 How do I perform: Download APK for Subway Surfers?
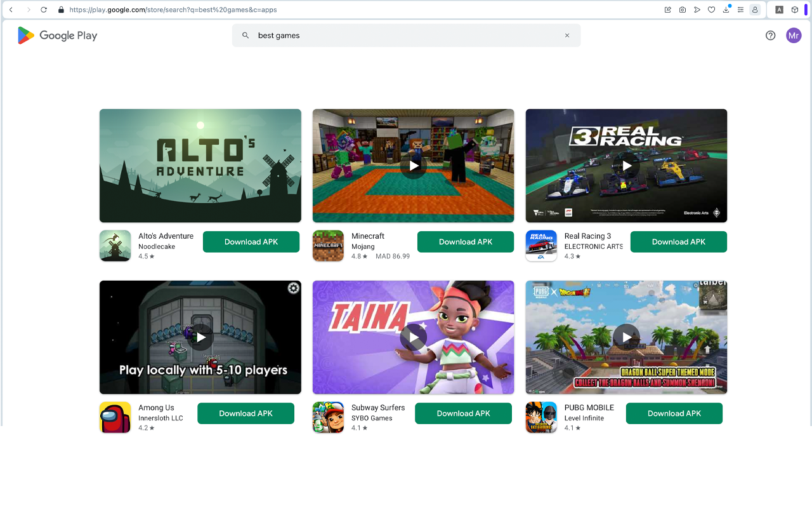point(464,413)
